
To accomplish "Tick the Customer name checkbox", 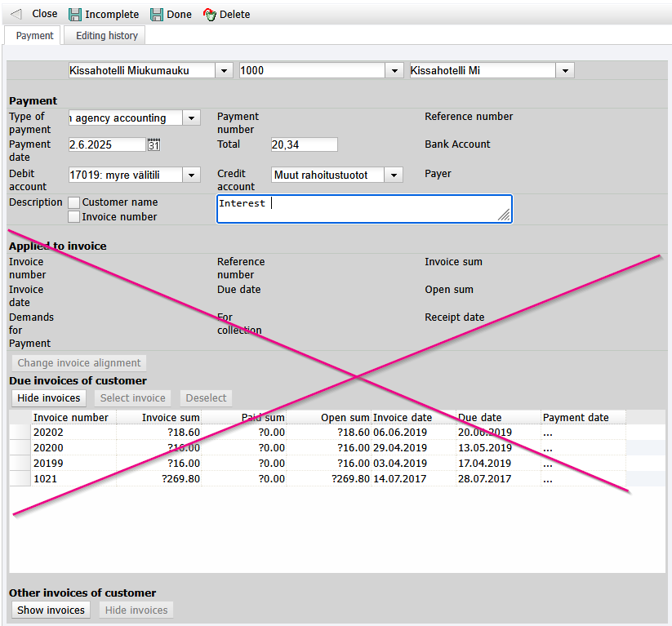I will click(74, 202).
